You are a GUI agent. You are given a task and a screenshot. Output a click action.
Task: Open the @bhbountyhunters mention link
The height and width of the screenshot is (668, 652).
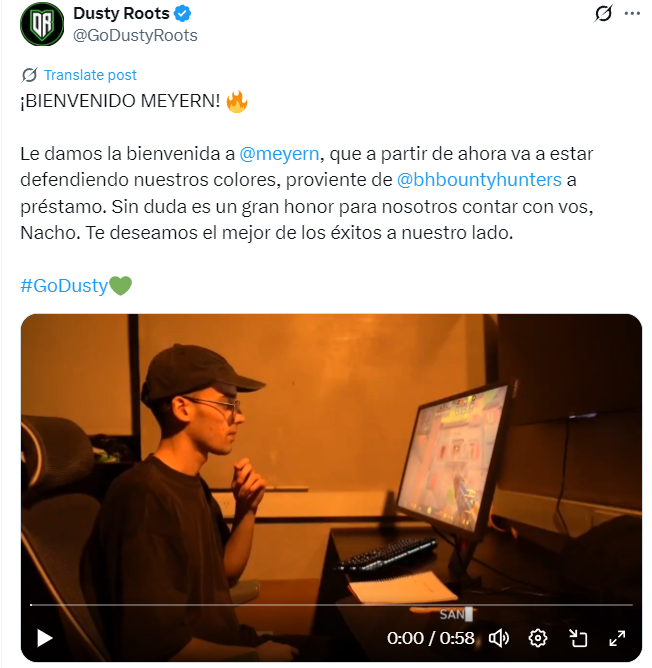point(479,180)
